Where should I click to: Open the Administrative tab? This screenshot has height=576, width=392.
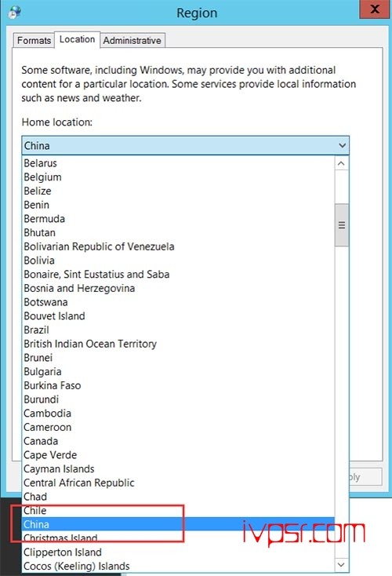[132, 40]
